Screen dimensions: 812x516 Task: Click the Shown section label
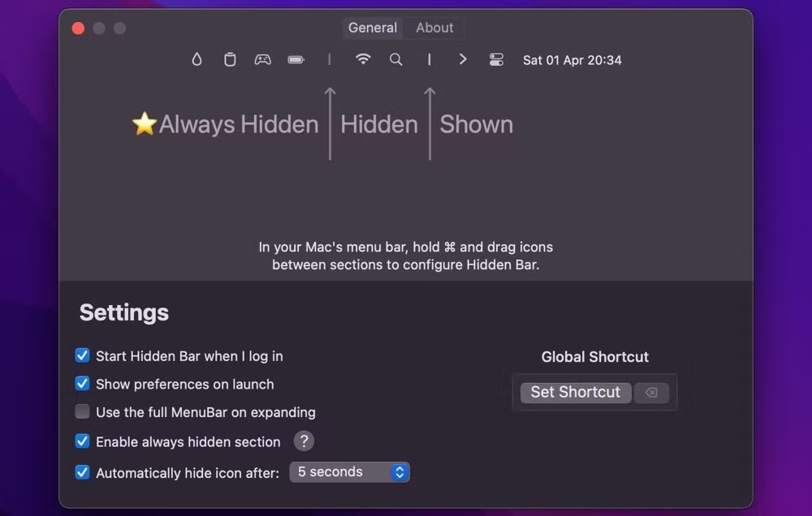click(x=477, y=124)
